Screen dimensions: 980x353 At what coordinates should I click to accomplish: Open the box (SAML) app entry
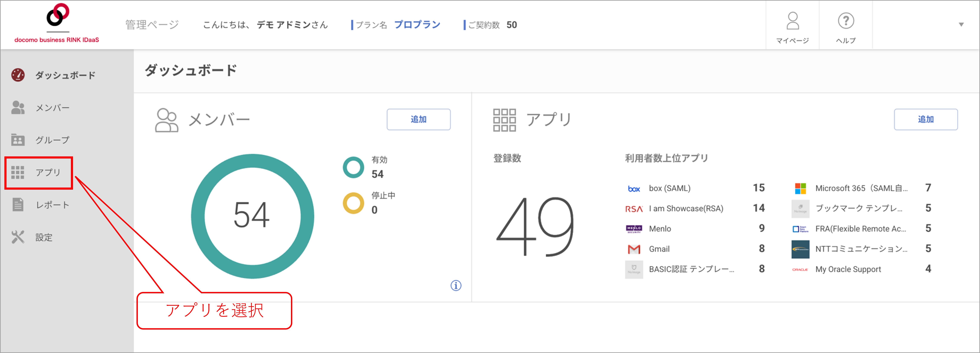click(670, 188)
